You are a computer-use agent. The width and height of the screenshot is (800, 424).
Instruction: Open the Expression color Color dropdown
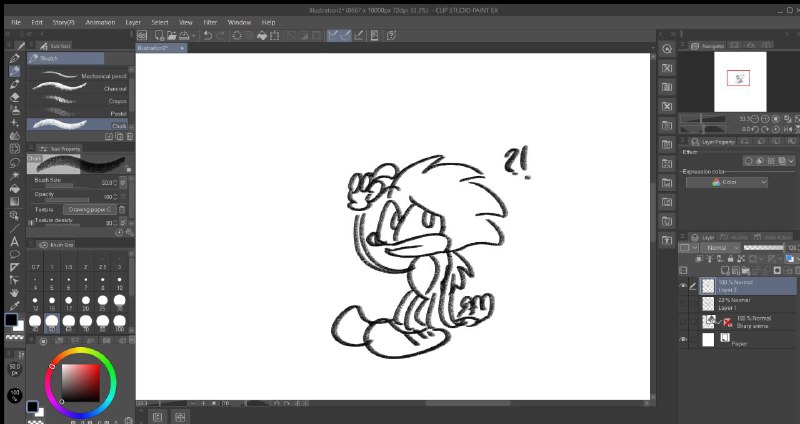coord(727,182)
